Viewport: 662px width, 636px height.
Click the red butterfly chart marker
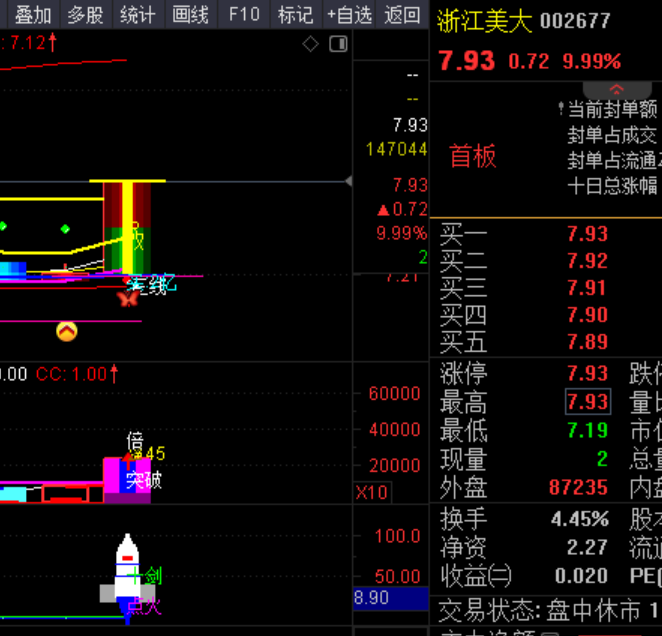click(x=128, y=299)
